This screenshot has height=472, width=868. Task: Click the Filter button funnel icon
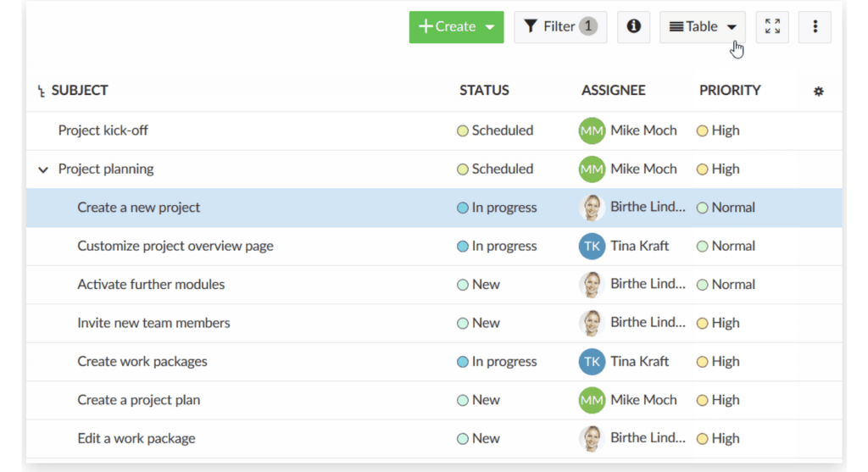[x=531, y=26]
